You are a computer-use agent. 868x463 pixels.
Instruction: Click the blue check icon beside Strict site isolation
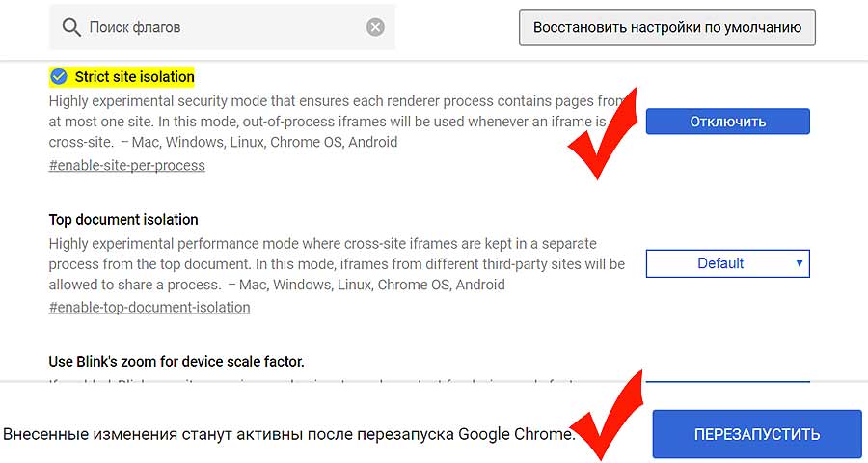tap(59, 76)
